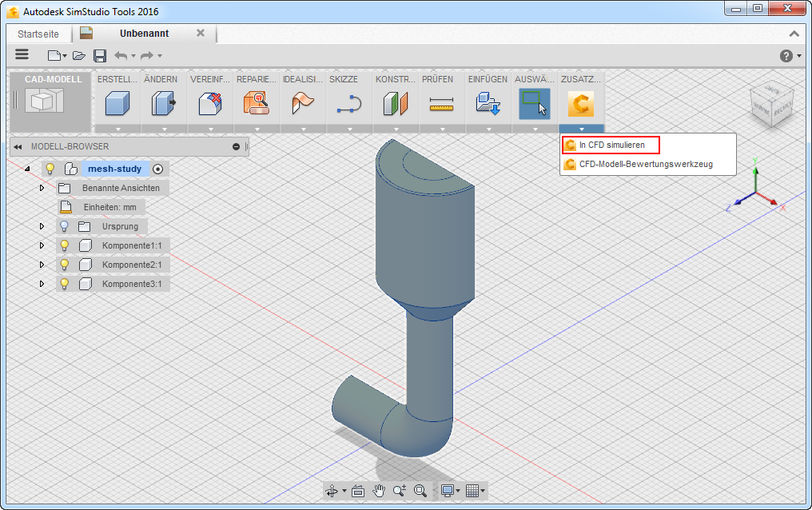This screenshot has width=812, height=510.
Task: Expand the Benannte Ansichten node
Action: pos(42,188)
